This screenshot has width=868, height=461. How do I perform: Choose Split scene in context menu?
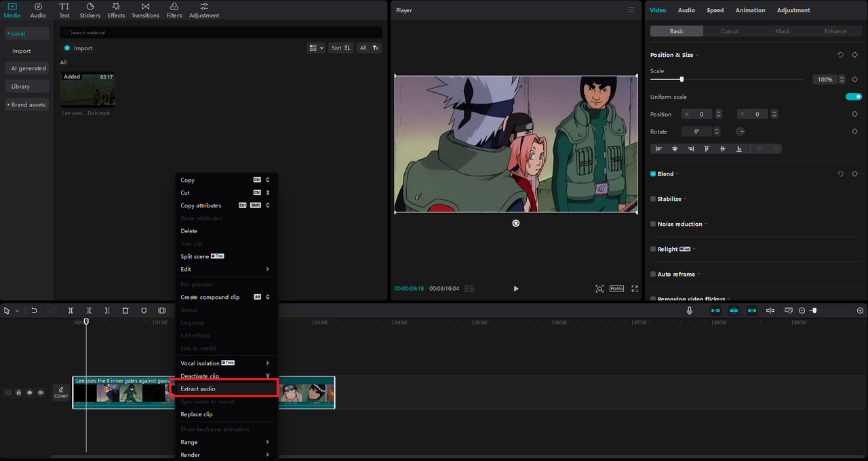[x=226, y=256]
